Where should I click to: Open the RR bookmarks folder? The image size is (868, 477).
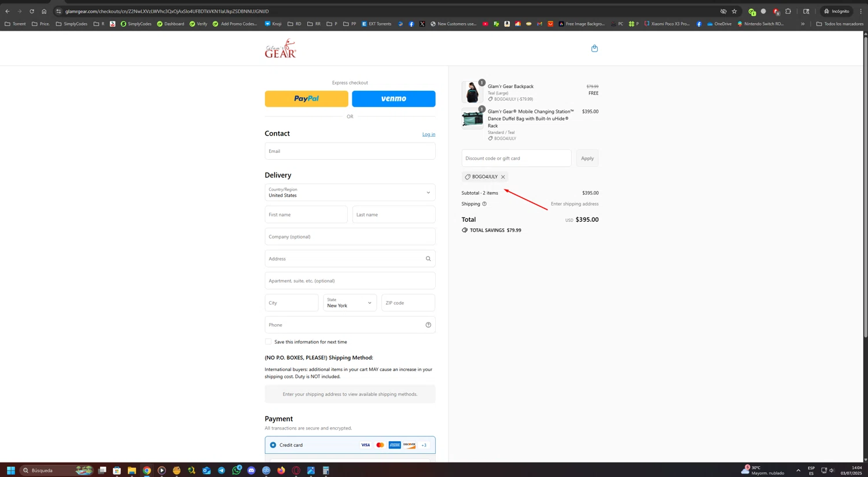pyautogui.click(x=314, y=24)
